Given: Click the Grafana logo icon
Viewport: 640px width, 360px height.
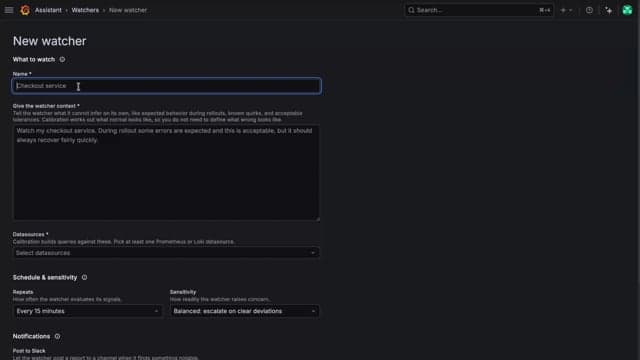Looking at the screenshot, I should point(25,10).
